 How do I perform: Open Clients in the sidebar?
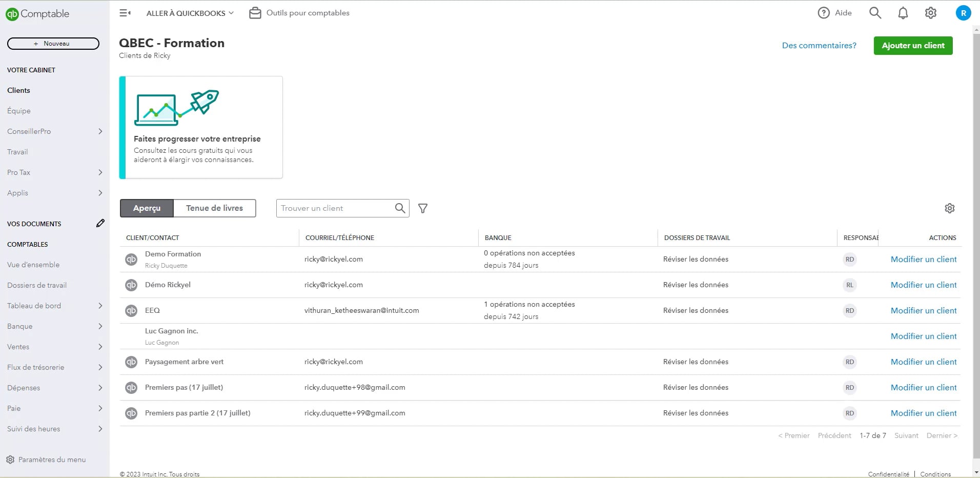click(x=18, y=90)
